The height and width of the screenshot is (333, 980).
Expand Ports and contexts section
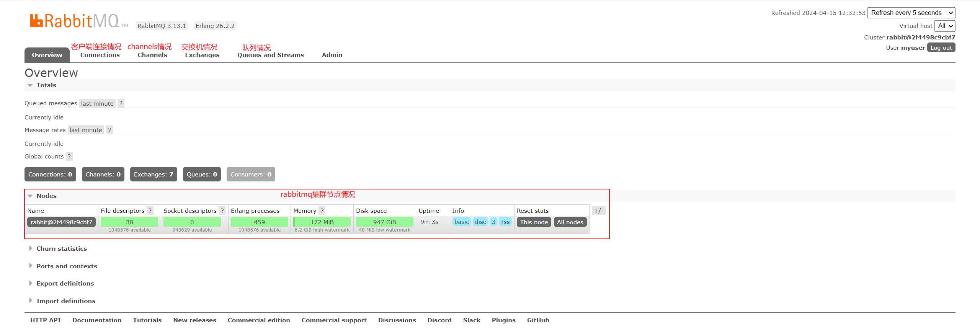[x=64, y=266]
